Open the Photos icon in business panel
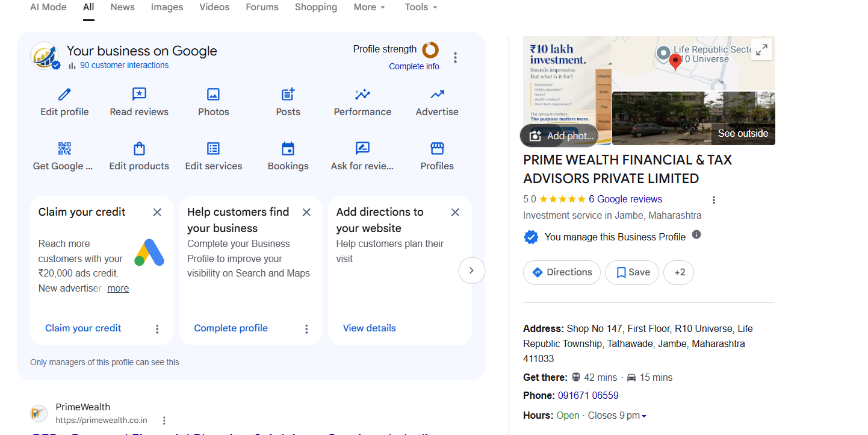 tap(213, 95)
